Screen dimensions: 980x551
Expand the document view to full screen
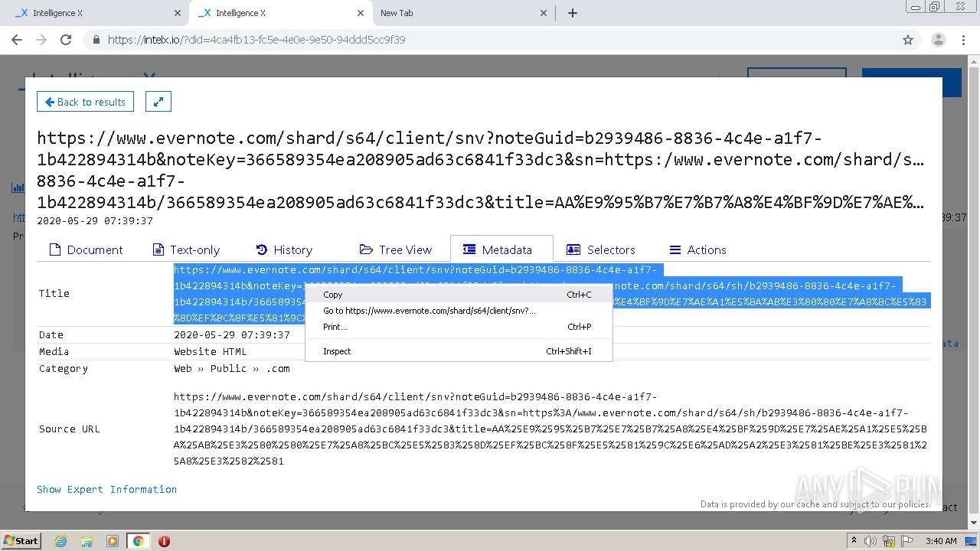point(158,102)
